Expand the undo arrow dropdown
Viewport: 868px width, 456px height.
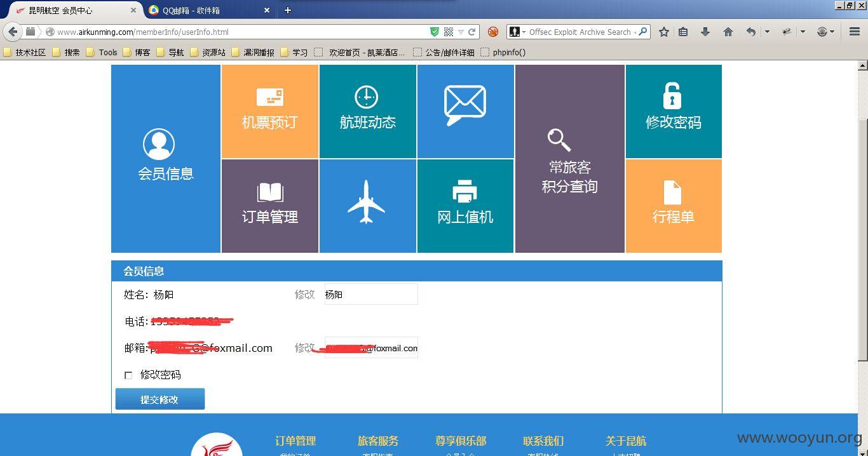[x=767, y=32]
